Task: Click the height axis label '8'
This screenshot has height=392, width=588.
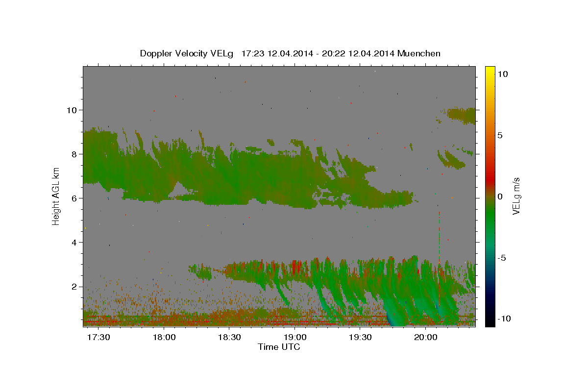Action: click(x=74, y=154)
